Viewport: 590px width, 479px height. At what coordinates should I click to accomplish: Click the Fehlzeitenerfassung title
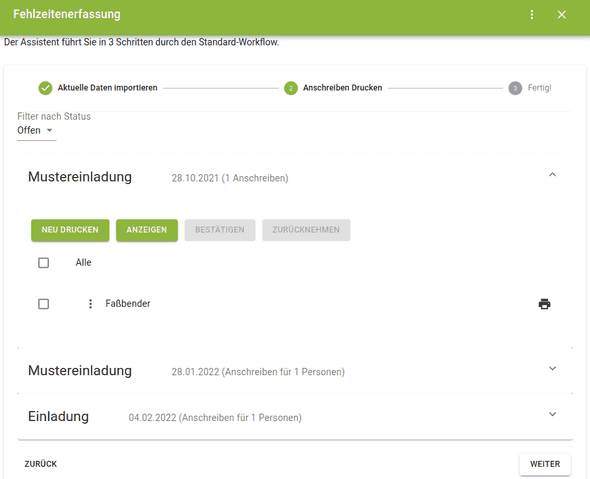tap(67, 14)
